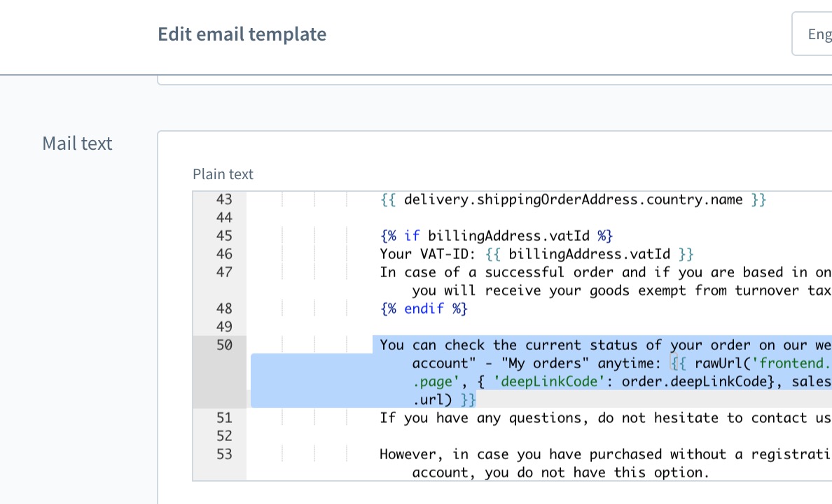Screen dimensions: 832x504
Task: Place cursor in delivery.shippingOrderAddress.country.name line
Action: point(573,199)
